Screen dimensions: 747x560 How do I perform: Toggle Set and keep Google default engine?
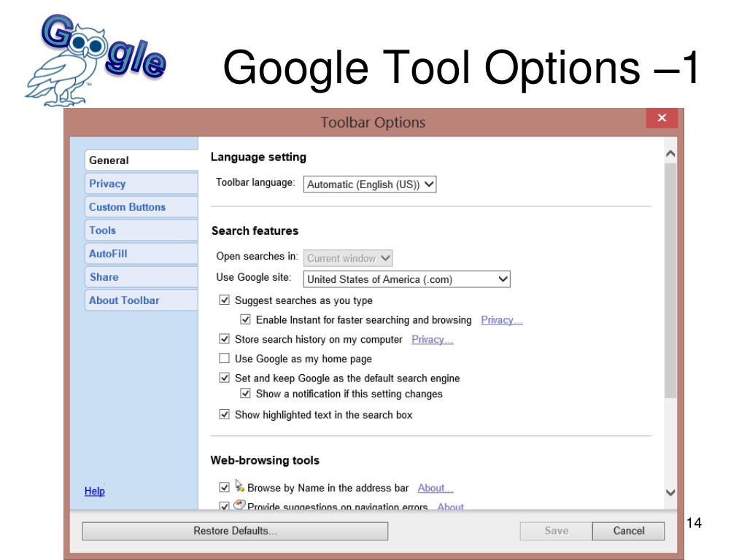225,378
